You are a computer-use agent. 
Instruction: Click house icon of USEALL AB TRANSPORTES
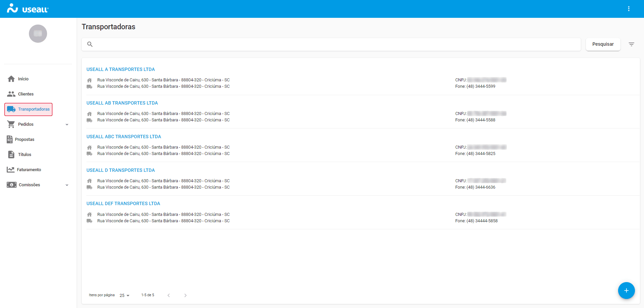tap(89, 114)
